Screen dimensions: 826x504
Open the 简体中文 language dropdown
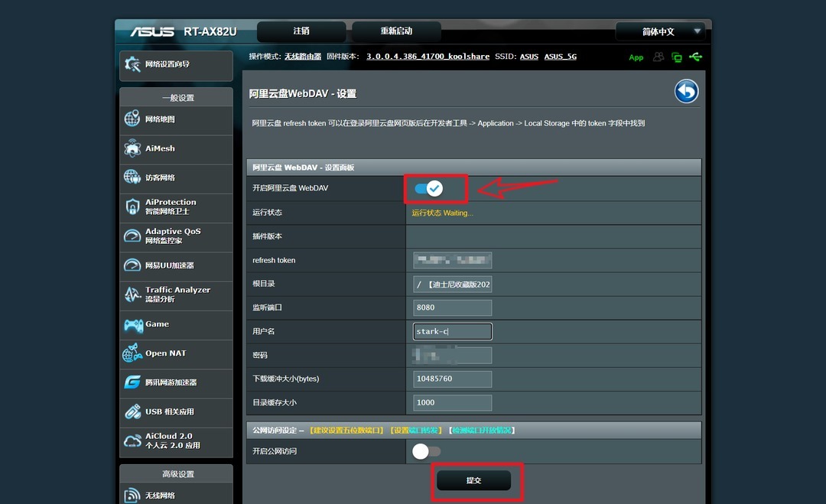[660, 31]
